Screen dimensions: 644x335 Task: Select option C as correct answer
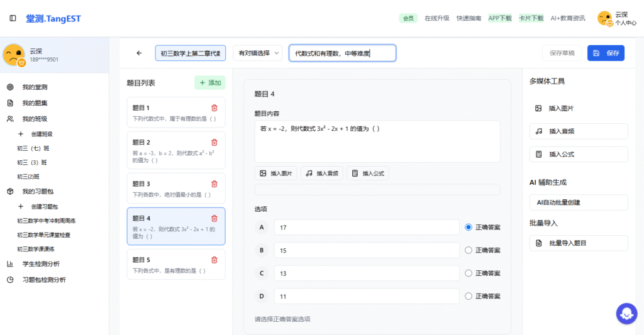tap(468, 273)
